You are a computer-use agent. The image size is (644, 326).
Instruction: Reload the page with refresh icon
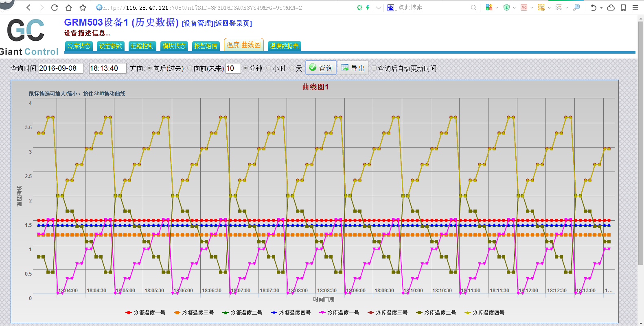55,7
